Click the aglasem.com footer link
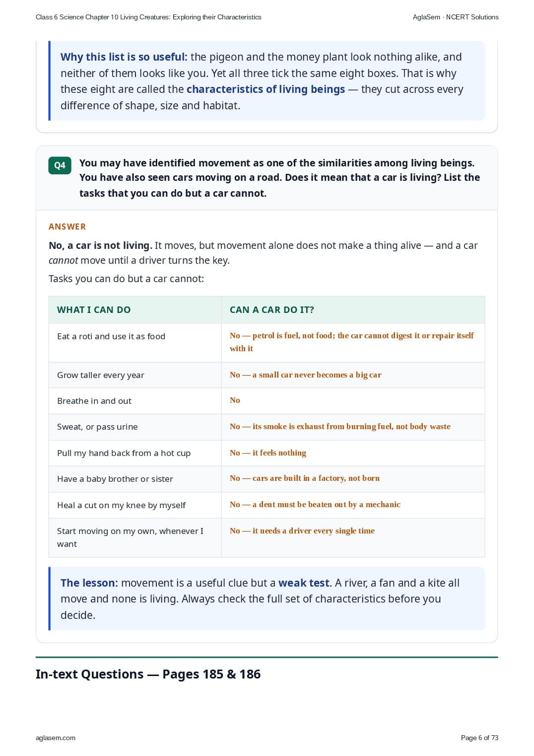Screen dimensions: 534x756 [56, 738]
